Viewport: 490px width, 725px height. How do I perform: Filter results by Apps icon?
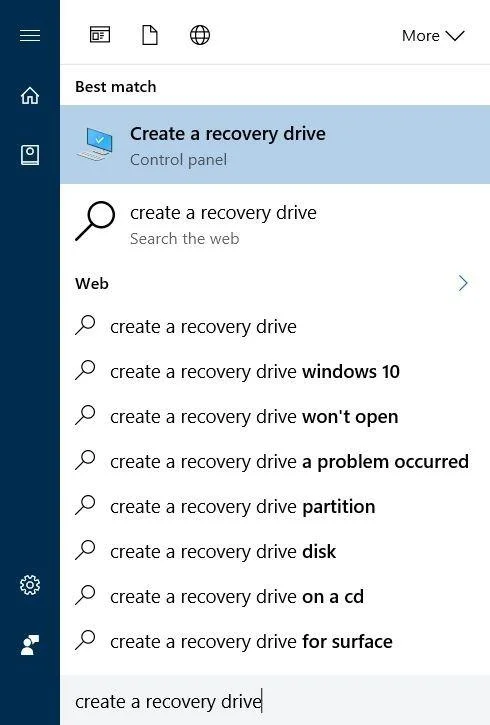point(100,35)
